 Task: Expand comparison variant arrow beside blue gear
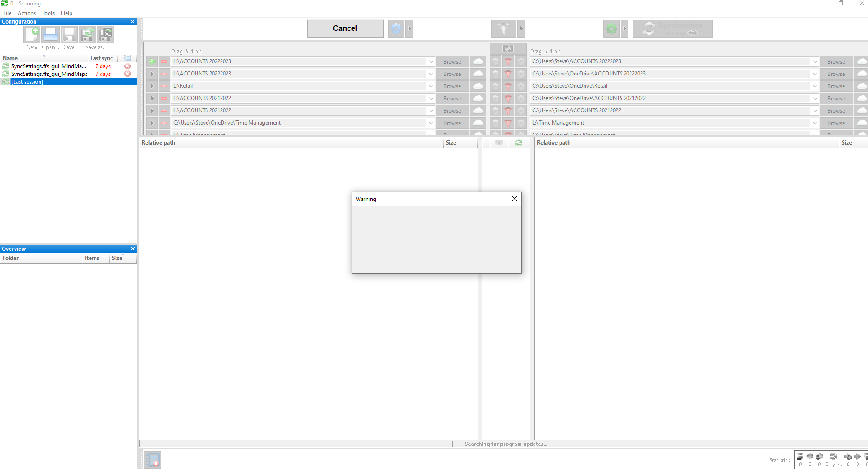[409, 28]
